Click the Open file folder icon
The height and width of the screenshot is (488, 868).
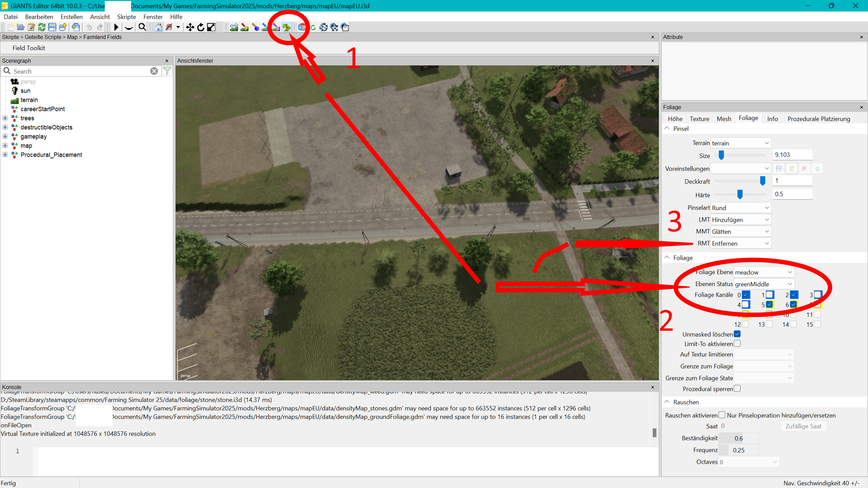point(21,27)
